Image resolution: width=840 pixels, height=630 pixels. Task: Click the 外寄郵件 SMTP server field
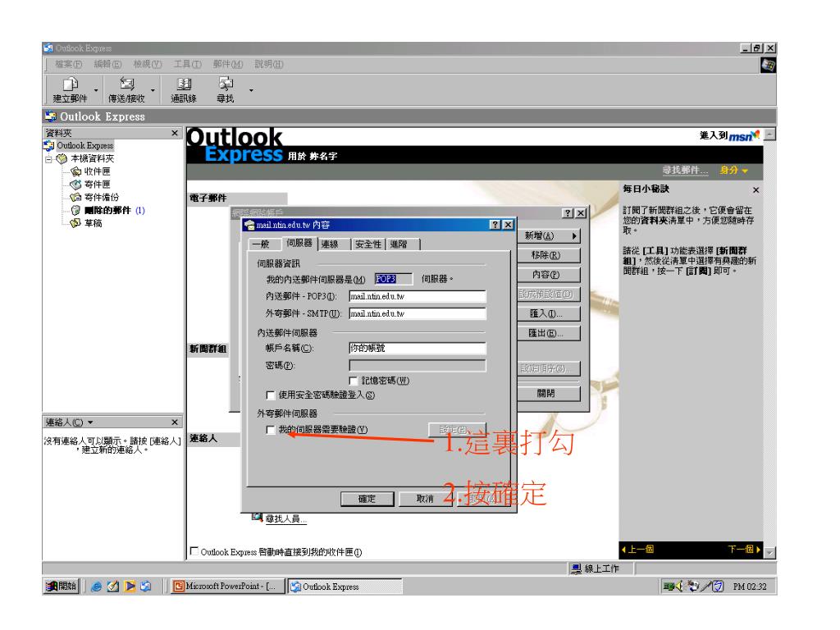click(418, 313)
